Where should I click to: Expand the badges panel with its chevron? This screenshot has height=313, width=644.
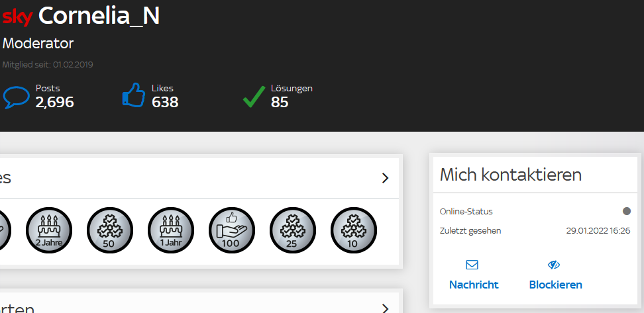coord(385,178)
